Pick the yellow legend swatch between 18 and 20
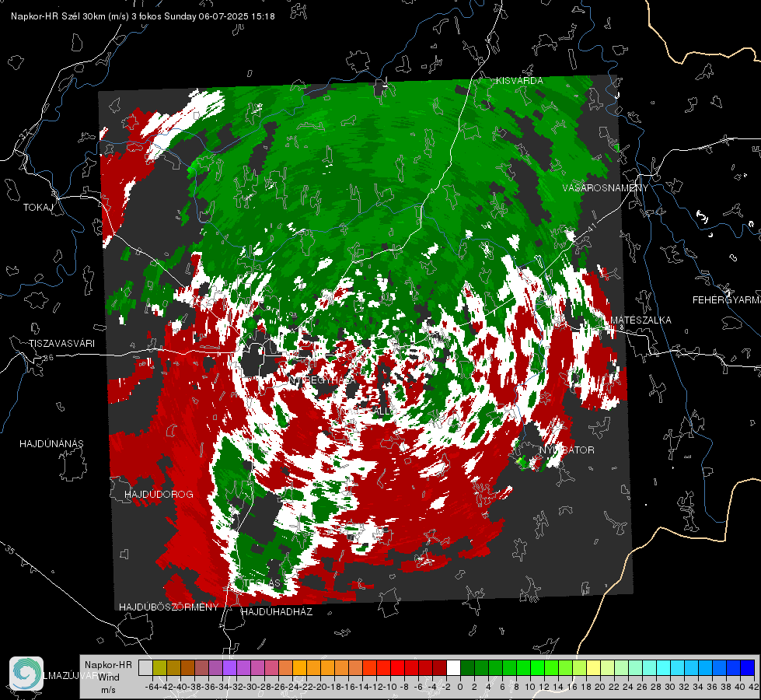This screenshot has height=700, width=761. pos(594,667)
